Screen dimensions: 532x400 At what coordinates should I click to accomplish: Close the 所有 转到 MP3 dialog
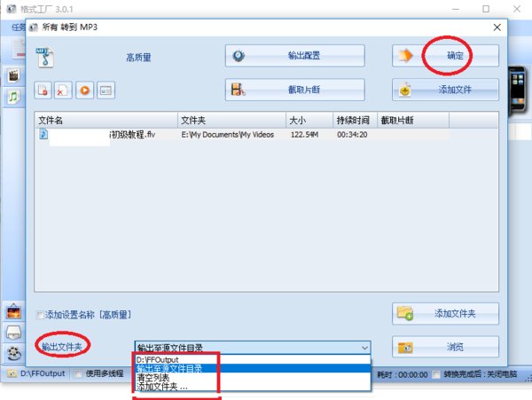point(497,27)
